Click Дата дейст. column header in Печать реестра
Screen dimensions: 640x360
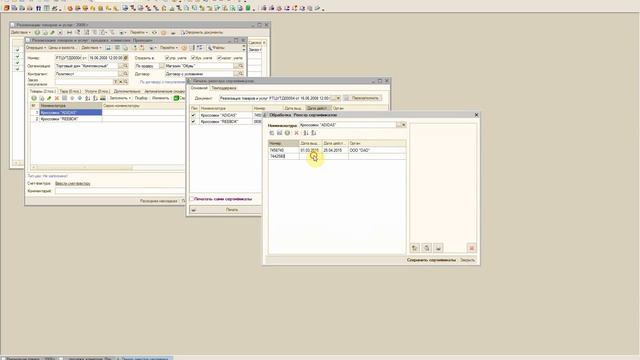(x=318, y=108)
